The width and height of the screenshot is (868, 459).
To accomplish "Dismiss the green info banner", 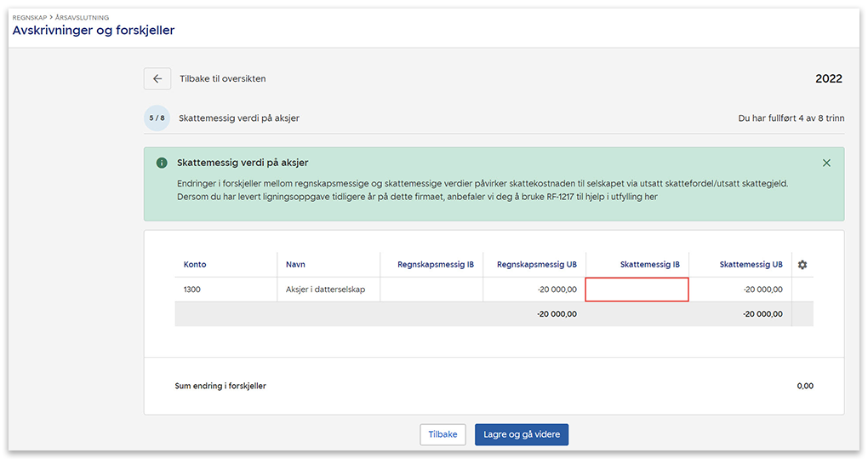I will click(826, 163).
